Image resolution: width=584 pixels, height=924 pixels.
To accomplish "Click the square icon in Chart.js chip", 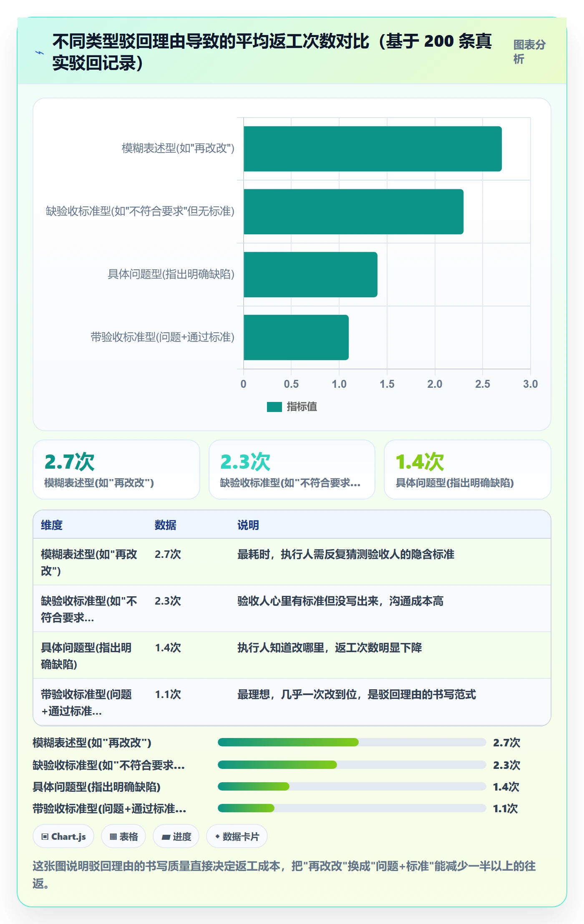I will click(x=45, y=836).
